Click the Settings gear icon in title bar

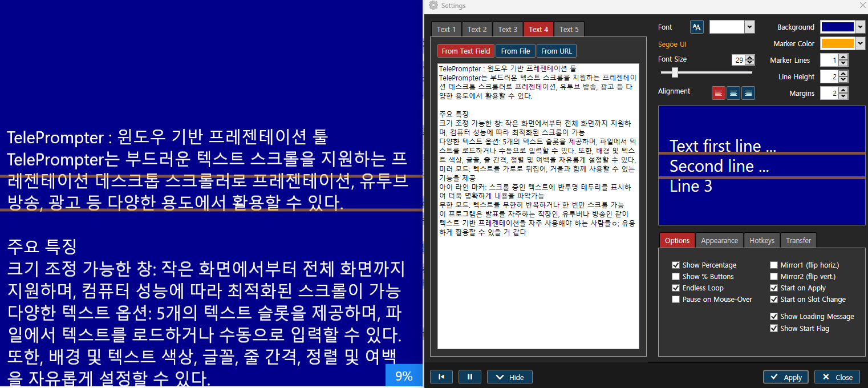click(433, 6)
